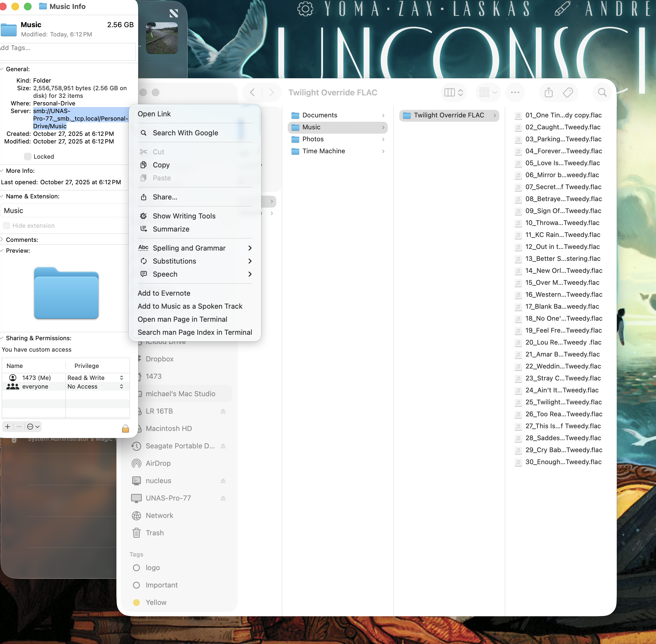
Task: Enable the Hide extension checkbox
Action: pos(7,226)
